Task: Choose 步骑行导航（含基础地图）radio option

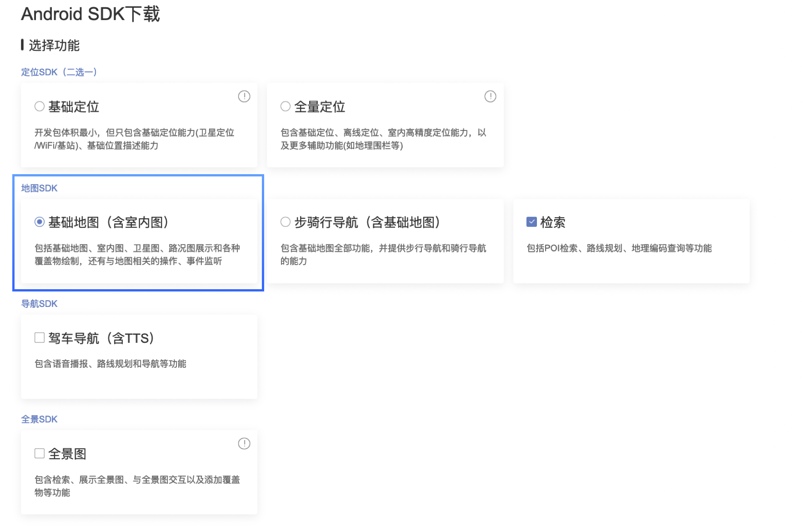Action: coord(286,222)
